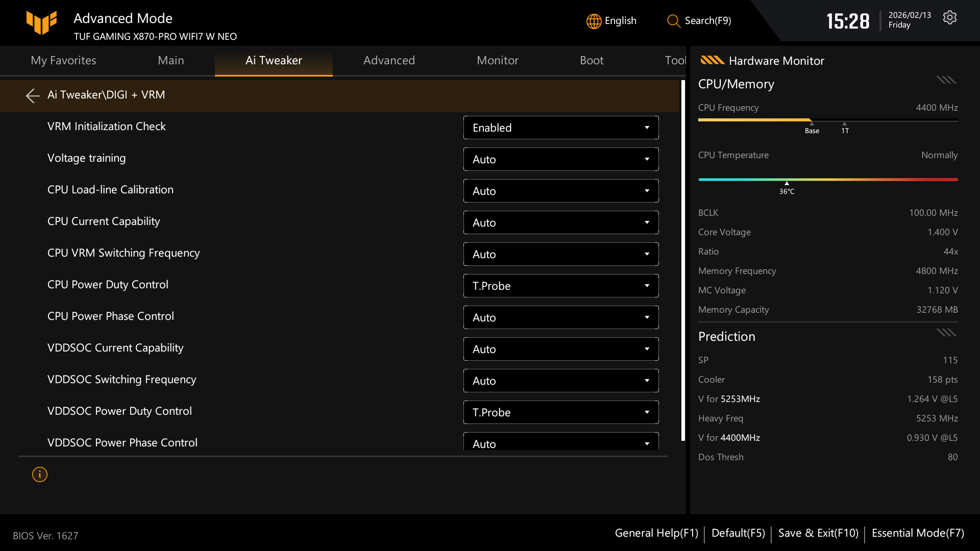The image size is (980, 551).
Task: Collapse the Prediction section
Action: coord(945,332)
